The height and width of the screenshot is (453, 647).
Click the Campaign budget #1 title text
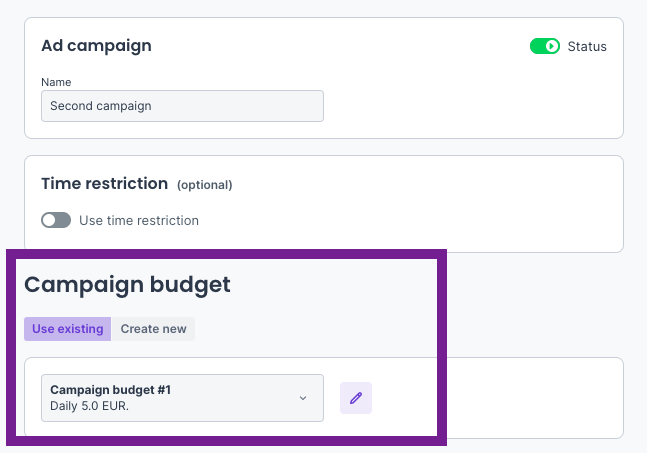(110, 390)
